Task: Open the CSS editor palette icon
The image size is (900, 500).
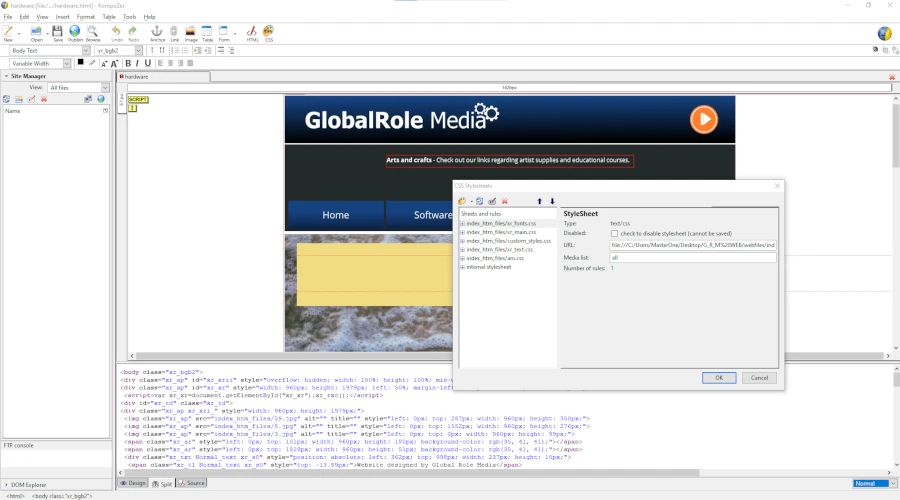Action: 269,31
